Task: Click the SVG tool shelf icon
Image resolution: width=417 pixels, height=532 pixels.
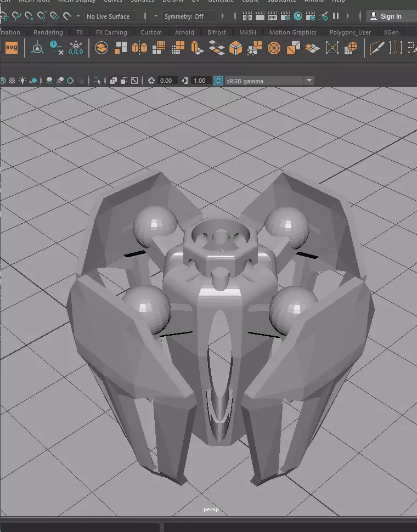Action: click(12, 48)
